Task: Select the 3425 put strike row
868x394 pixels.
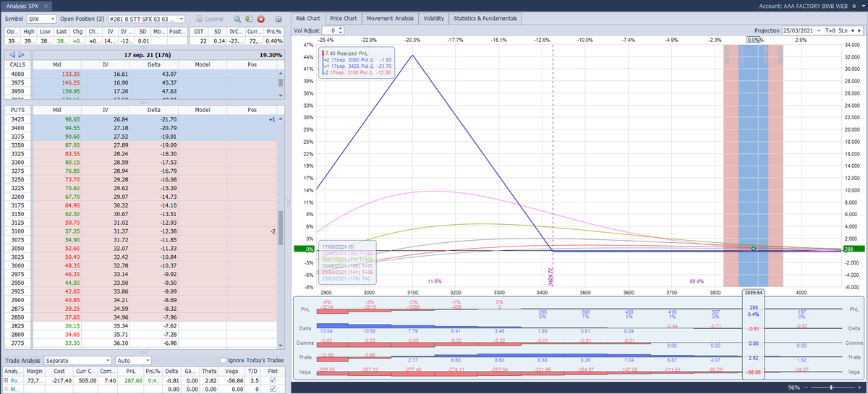Action: point(141,119)
